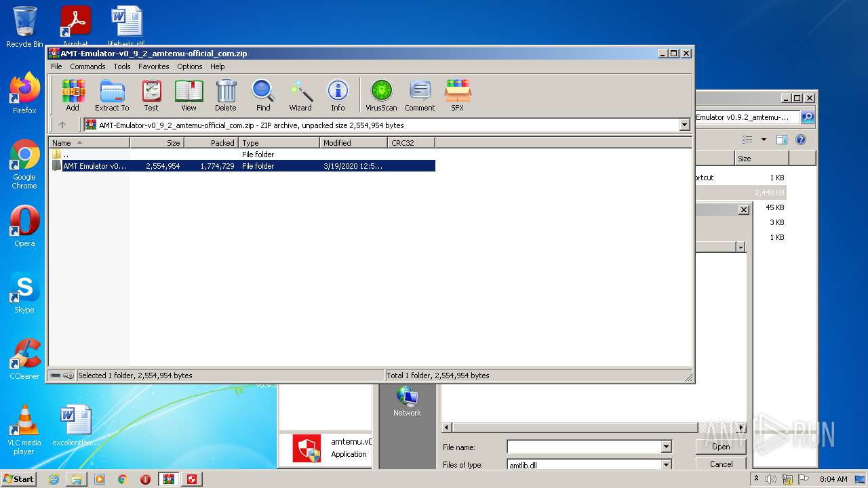Sort by the Size column in WinRAR
Screen dimensions: 868x488
pos(157,143)
